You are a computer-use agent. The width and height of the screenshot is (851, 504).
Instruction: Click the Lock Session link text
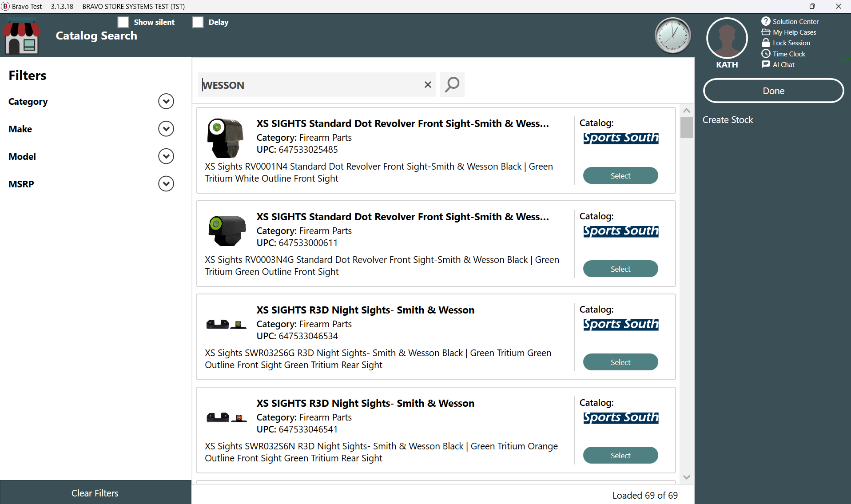791,43
